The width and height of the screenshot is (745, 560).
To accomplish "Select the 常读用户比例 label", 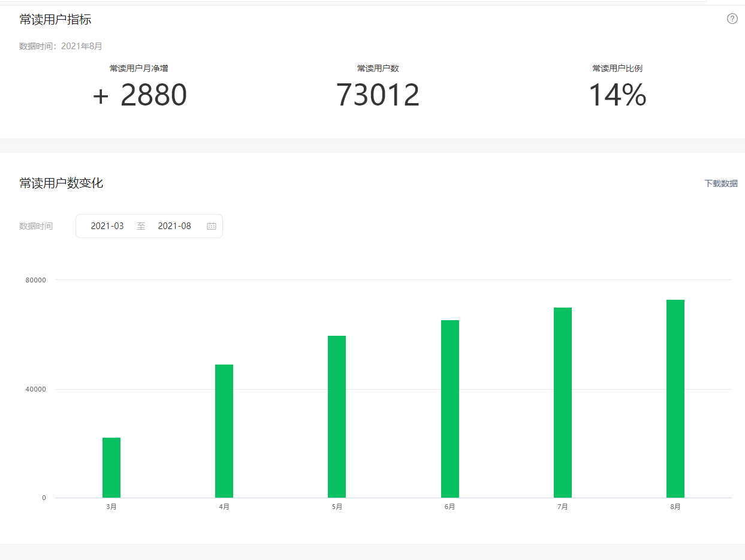I will (x=617, y=68).
